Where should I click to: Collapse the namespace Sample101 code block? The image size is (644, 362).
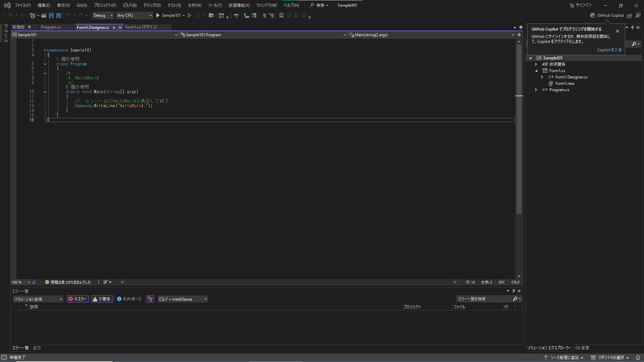[45, 50]
